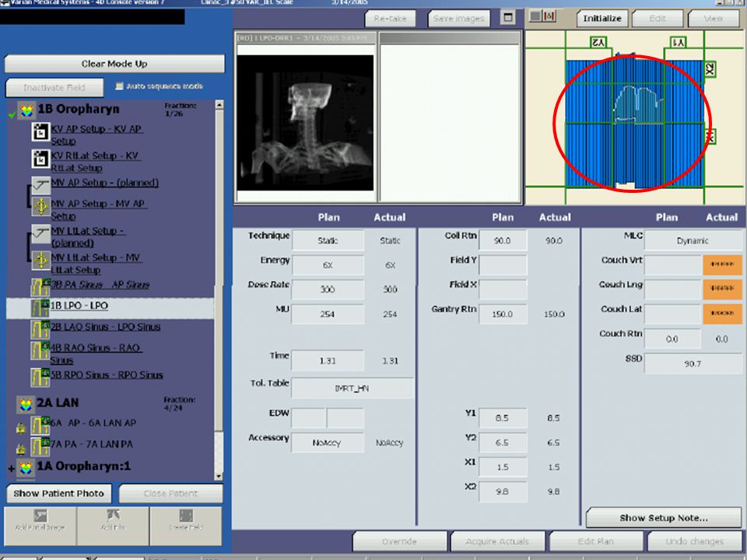Click the 1B Oropharyn plan icon
The height and width of the screenshot is (560, 747).
27,110
